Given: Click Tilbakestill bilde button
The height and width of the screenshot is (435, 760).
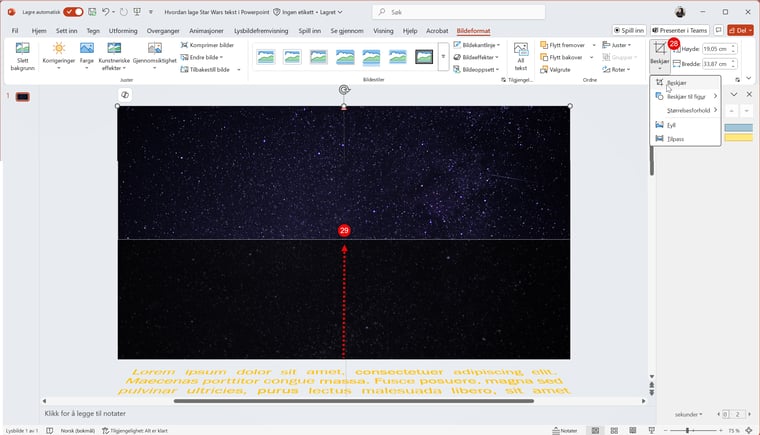Looking at the screenshot, I should [206, 70].
